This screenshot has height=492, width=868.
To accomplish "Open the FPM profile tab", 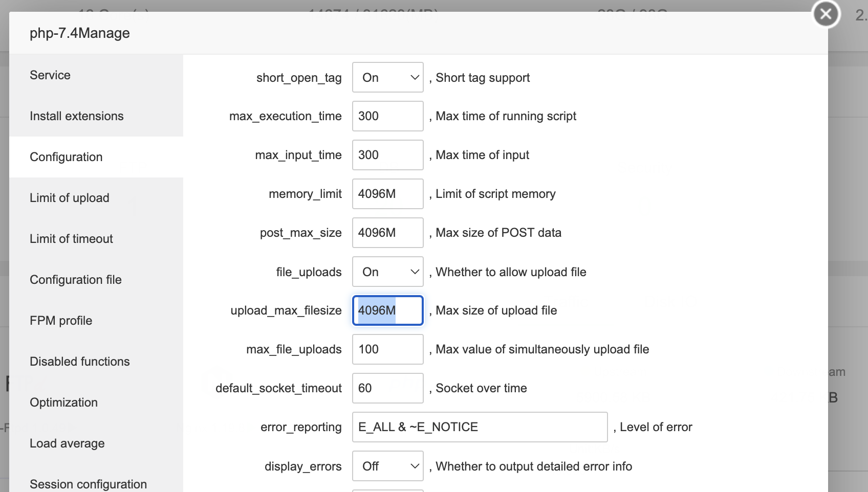I will (x=61, y=321).
